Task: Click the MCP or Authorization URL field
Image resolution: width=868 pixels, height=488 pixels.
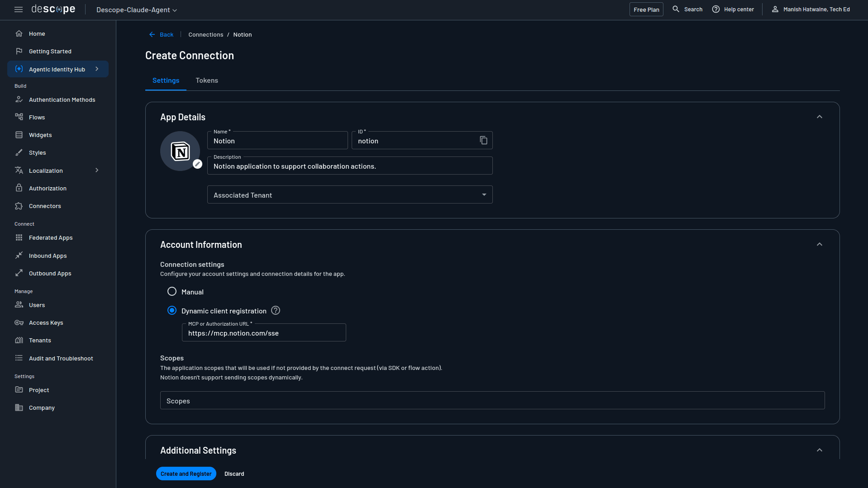Action: click(x=264, y=332)
